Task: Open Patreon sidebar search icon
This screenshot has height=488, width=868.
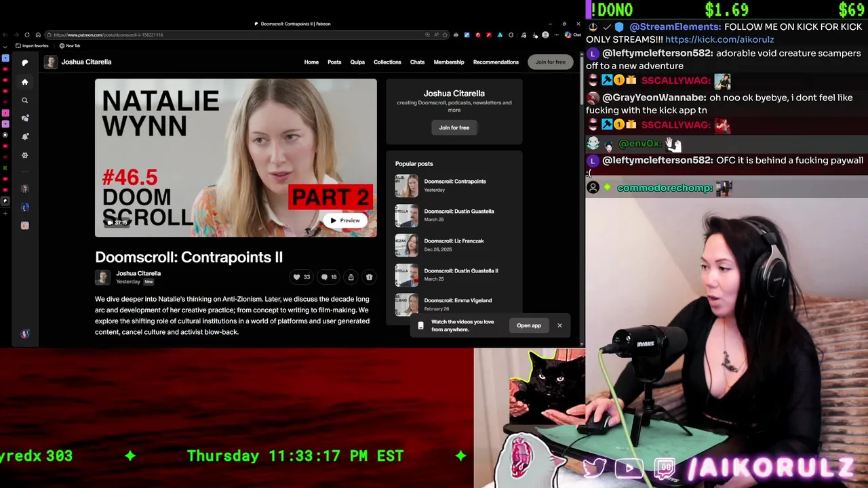Action: pyautogui.click(x=24, y=100)
